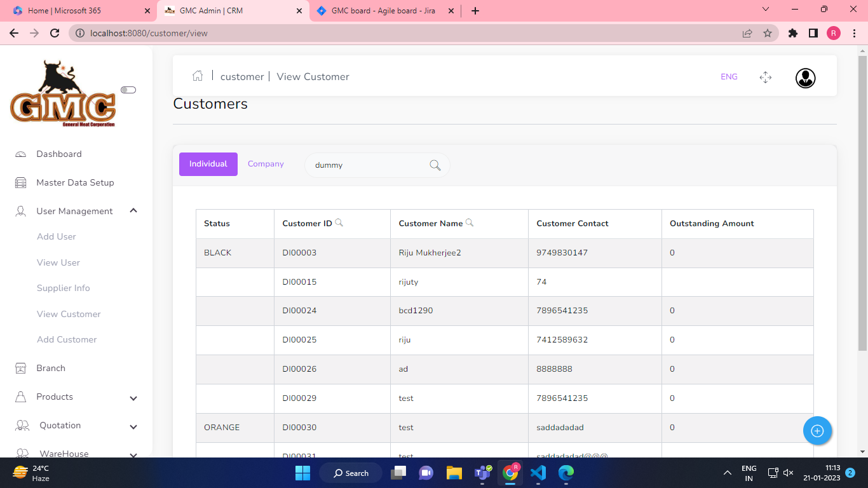This screenshot has width=868, height=488.
Task: Open Dashboard from the sidebar
Action: tap(59, 154)
